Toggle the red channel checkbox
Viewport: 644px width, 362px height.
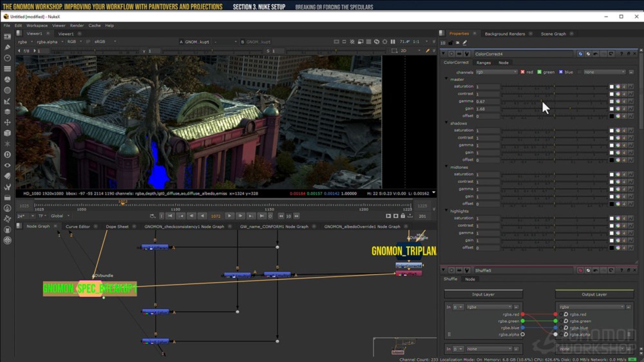pos(522,72)
